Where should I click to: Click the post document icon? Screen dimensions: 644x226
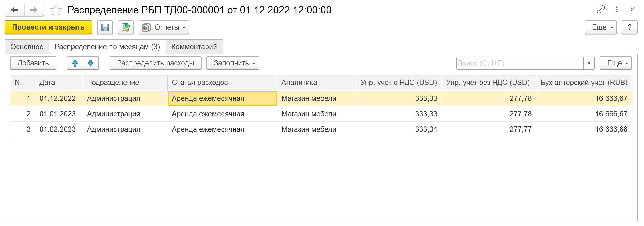click(x=126, y=27)
